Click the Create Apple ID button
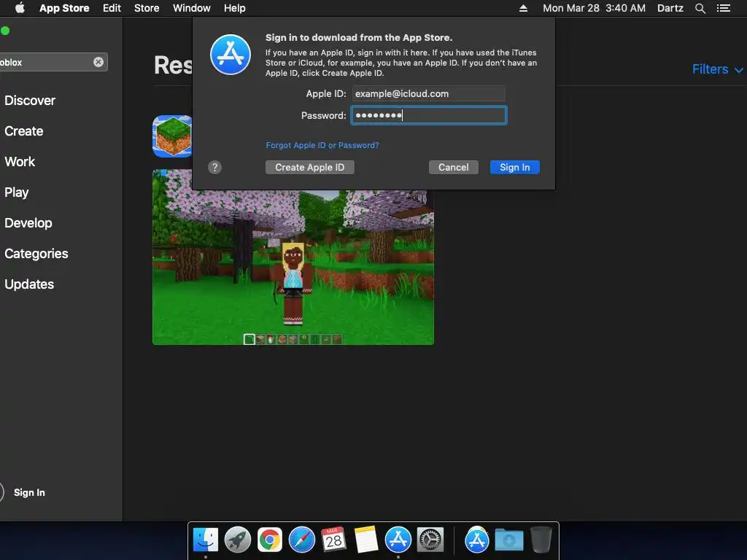Viewport: 747px width, 560px height. pyautogui.click(x=309, y=167)
